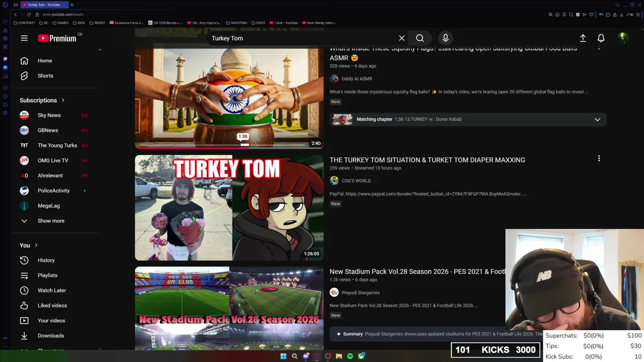Viewport: 644px width, 362px height.
Task: Open more options for Turkey Tom Situation video
Action: click(x=599, y=159)
